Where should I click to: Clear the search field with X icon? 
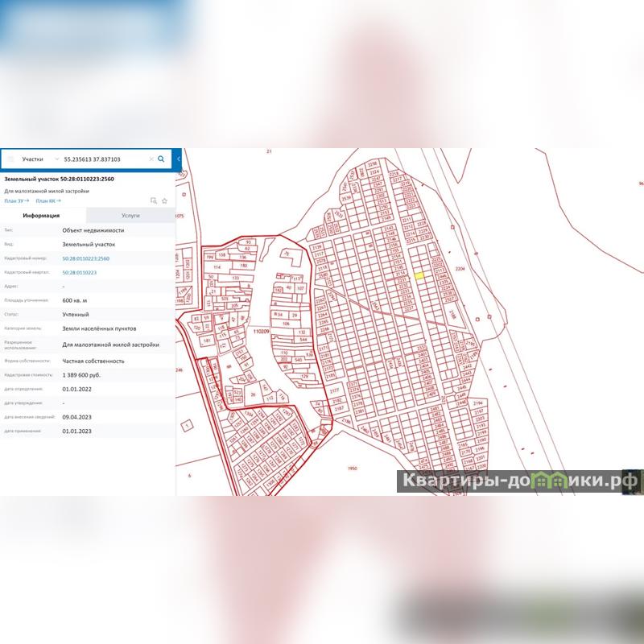pyautogui.click(x=151, y=159)
